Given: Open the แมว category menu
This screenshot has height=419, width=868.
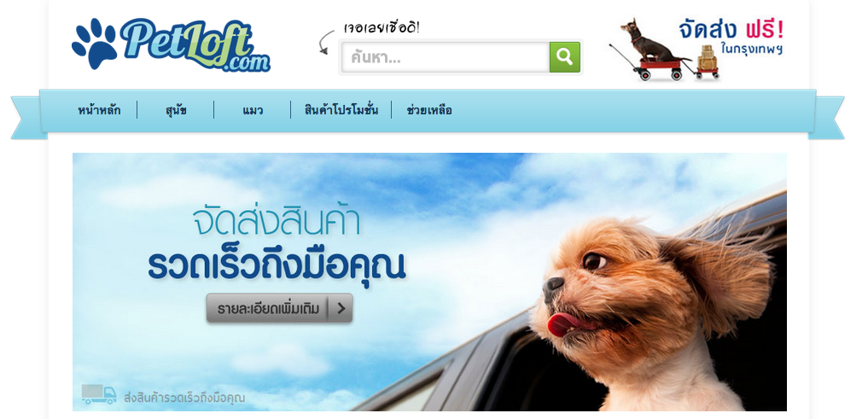Looking at the screenshot, I should pos(253,110).
